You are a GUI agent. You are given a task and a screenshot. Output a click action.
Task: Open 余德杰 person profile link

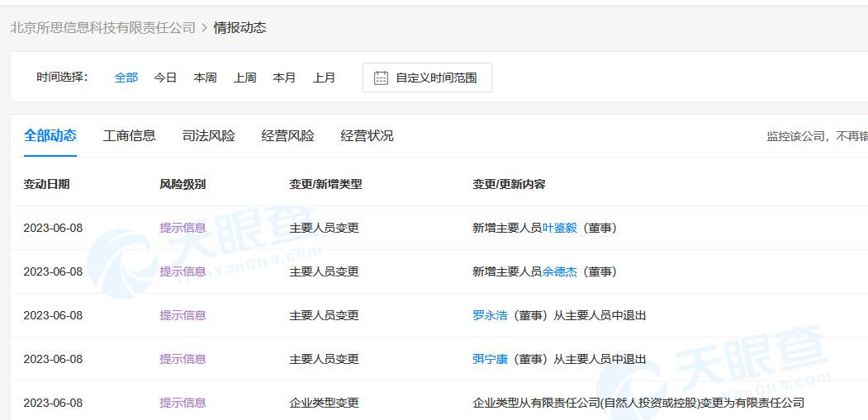(559, 271)
